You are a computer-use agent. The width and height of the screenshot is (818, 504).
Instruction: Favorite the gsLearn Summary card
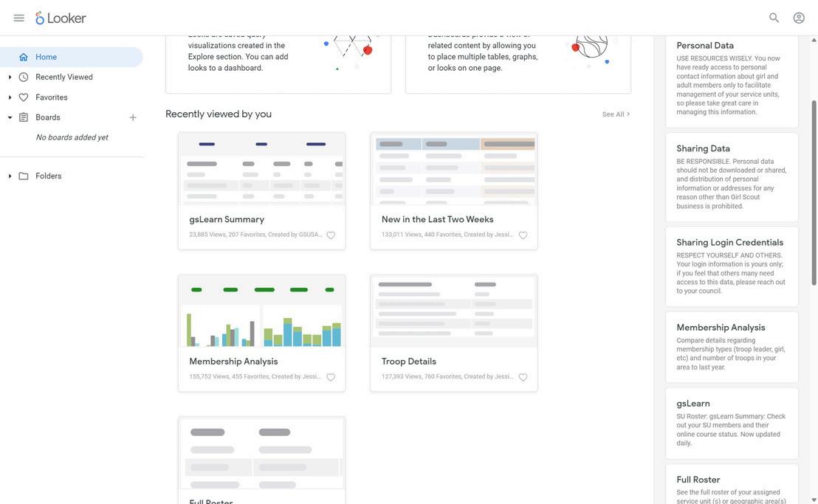(331, 235)
